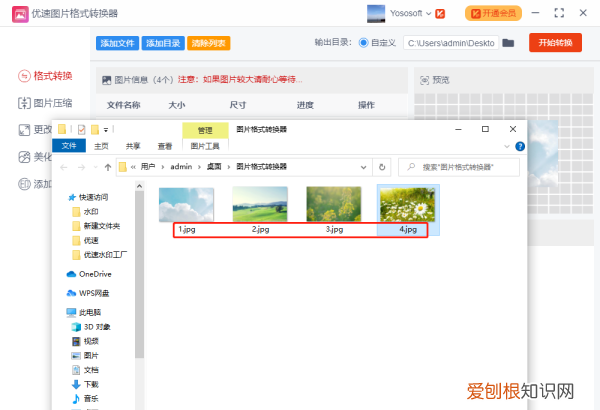
Task: Select the 3.jpg thumbnail
Action: click(x=334, y=204)
